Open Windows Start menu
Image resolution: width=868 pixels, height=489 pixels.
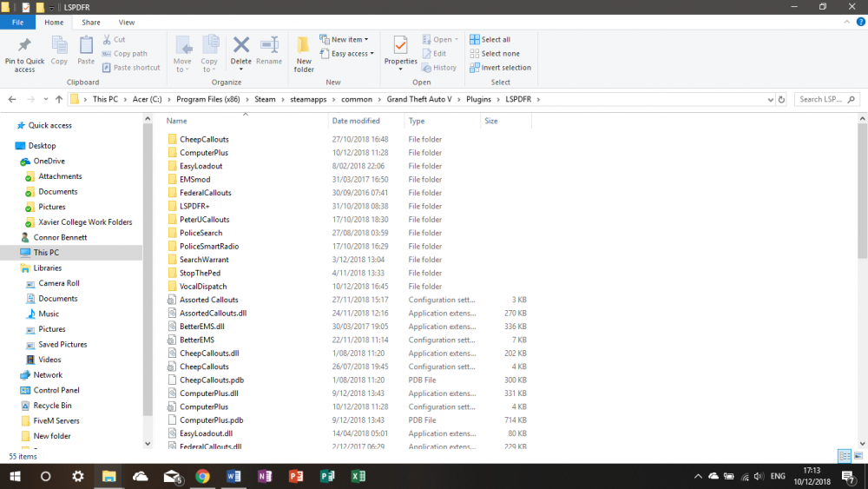pos(15,476)
